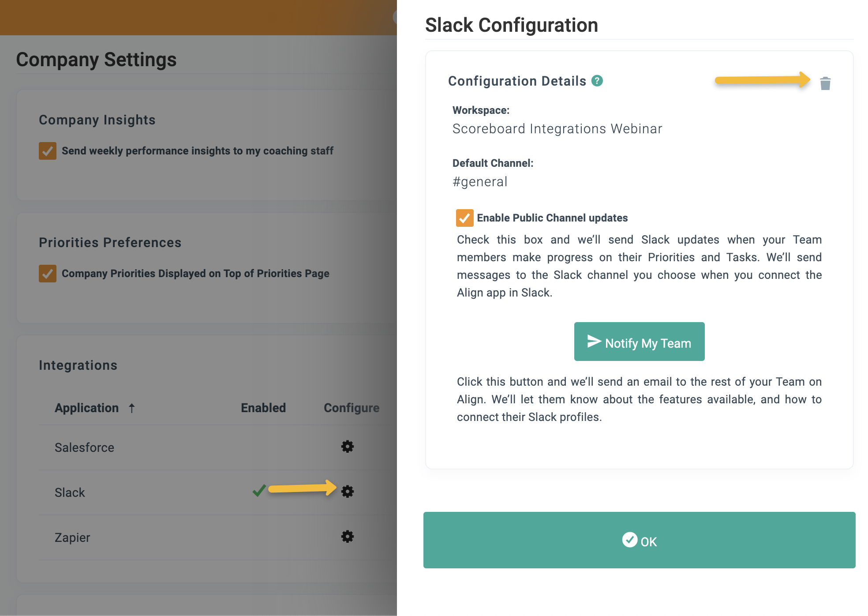Open Salesforce configure gear icon
The width and height of the screenshot is (868, 616).
[x=348, y=447]
